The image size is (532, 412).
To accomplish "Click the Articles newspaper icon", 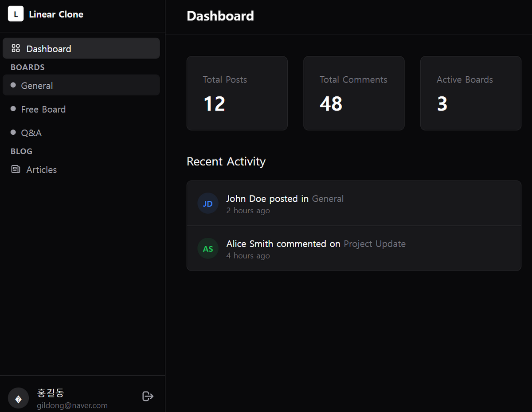I will pos(16,169).
